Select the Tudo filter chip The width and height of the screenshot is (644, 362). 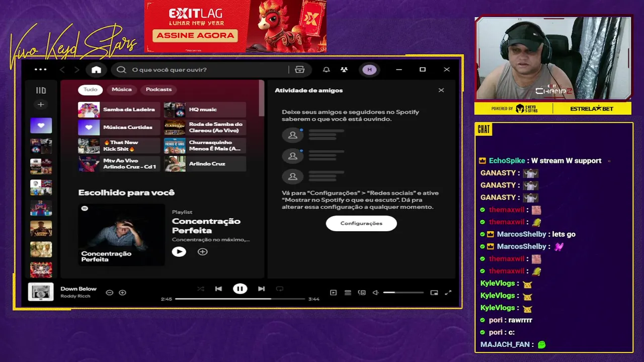[91, 89]
